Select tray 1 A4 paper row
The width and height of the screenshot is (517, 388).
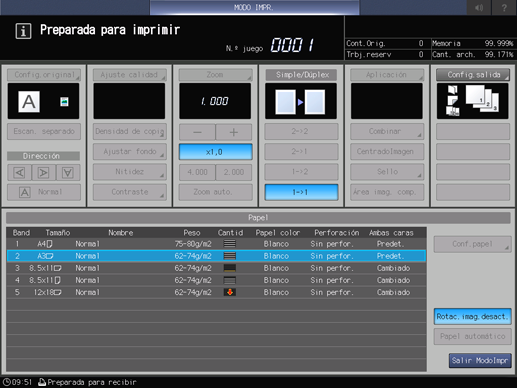[216, 244]
